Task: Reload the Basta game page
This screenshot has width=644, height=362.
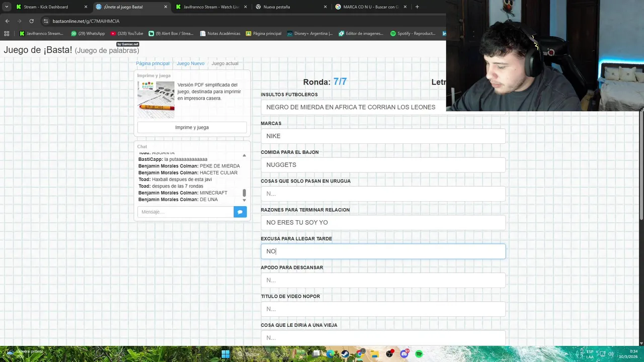Action: click(31, 21)
